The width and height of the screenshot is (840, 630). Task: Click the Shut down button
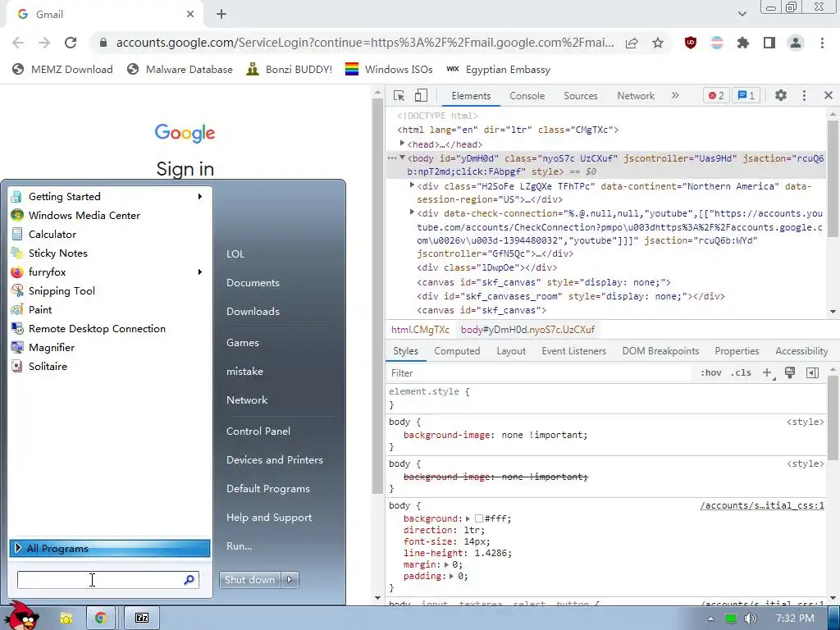click(x=251, y=580)
